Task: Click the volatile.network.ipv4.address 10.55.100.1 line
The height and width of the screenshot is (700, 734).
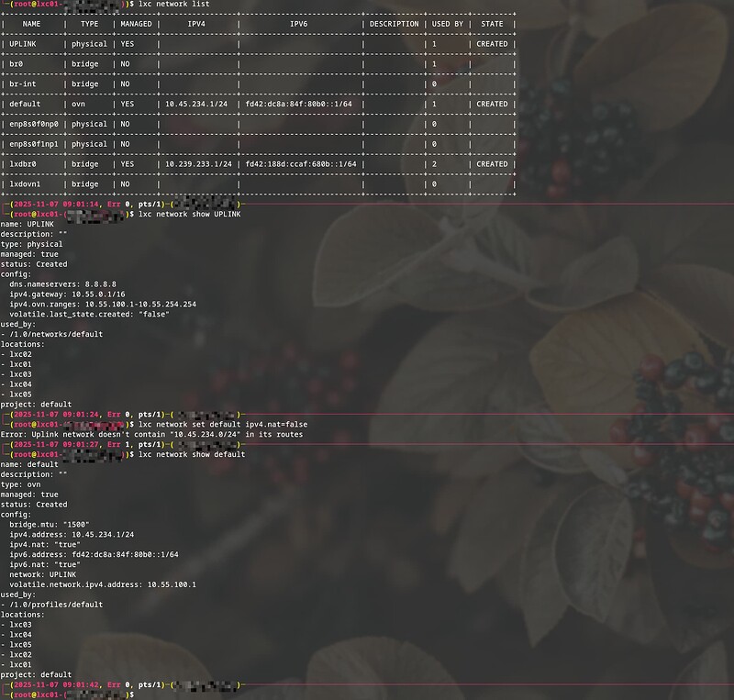Action: (103, 584)
